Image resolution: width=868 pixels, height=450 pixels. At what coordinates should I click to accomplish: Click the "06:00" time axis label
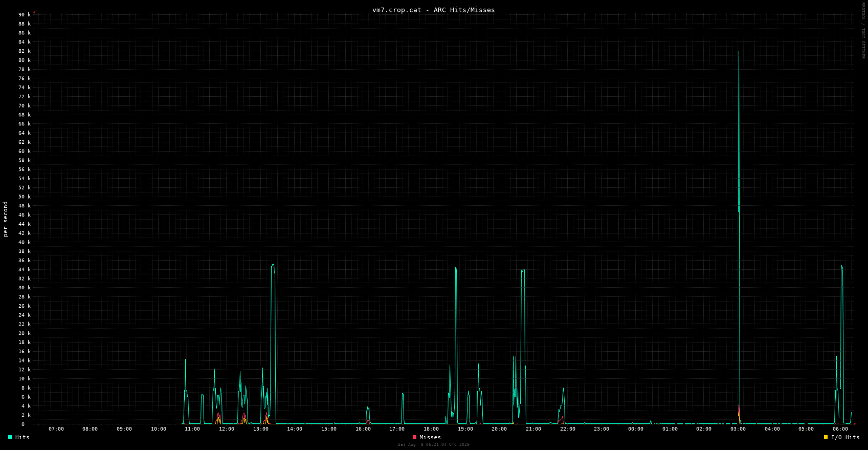point(840,429)
